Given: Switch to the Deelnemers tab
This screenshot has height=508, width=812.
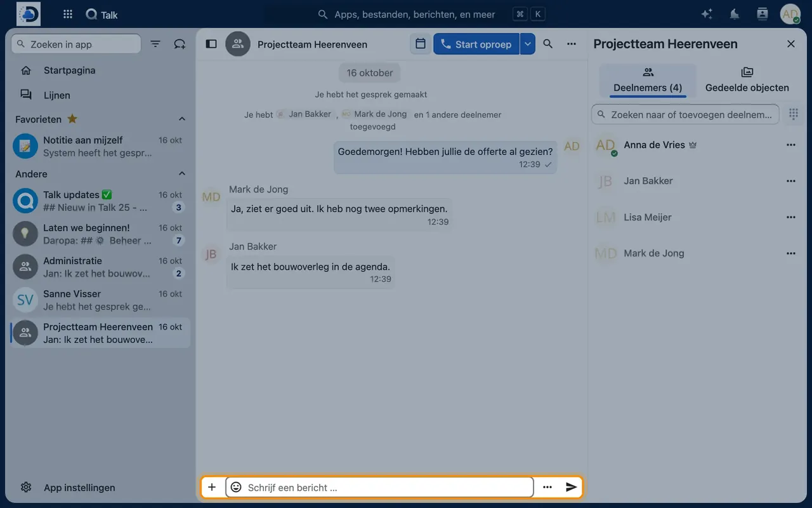Looking at the screenshot, I should tap(648, 80).
